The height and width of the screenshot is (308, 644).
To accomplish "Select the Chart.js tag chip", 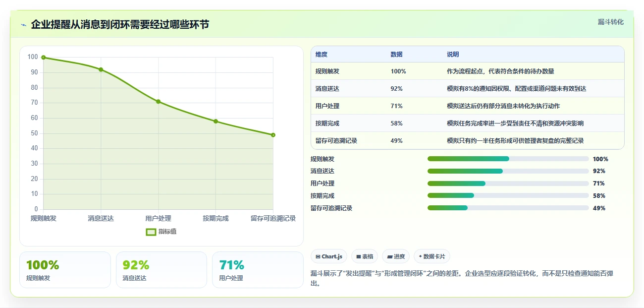I will point(329,256).
